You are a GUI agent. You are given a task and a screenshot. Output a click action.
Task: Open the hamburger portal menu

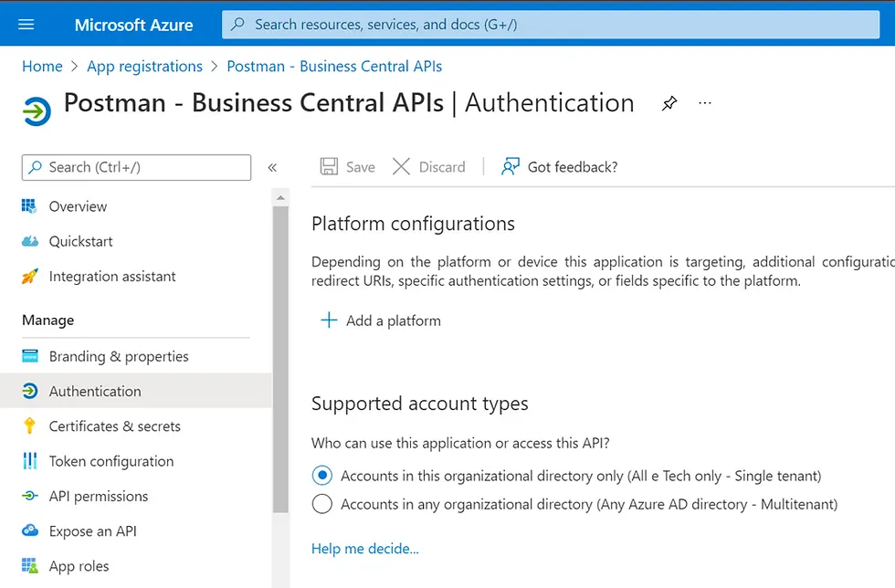tap(26, 25)
